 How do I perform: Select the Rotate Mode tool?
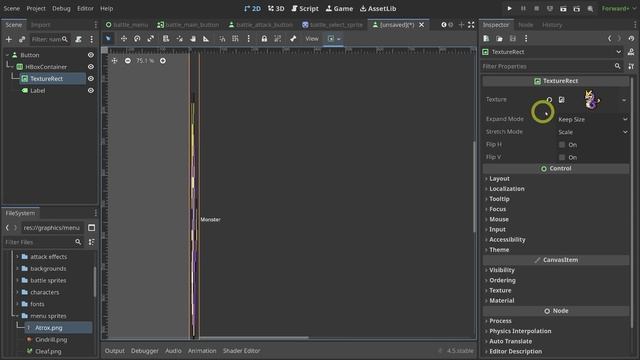(137, 38)
